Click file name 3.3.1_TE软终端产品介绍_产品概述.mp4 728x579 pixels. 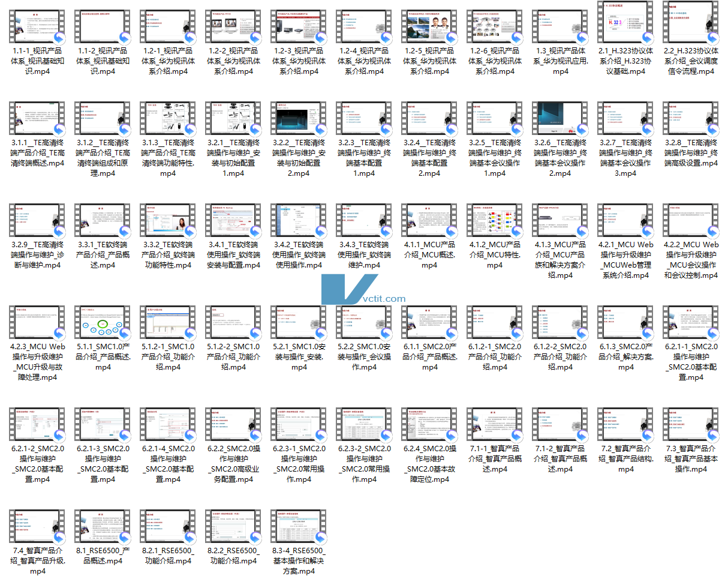click(x=103, y=255)
